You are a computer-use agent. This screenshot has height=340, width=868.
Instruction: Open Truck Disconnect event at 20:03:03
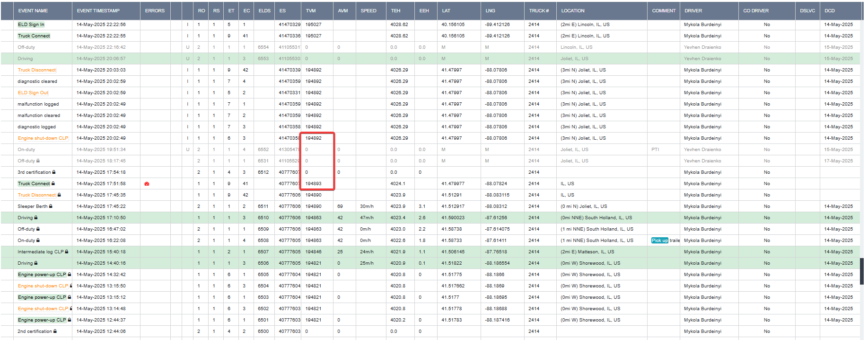[x=37, y=70]
